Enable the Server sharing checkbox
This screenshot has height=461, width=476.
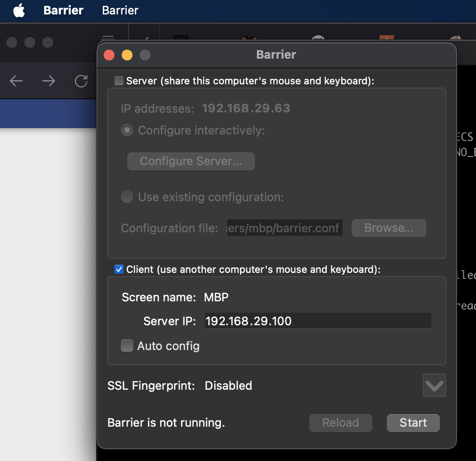pyautogui.click(x=119, y=80)
